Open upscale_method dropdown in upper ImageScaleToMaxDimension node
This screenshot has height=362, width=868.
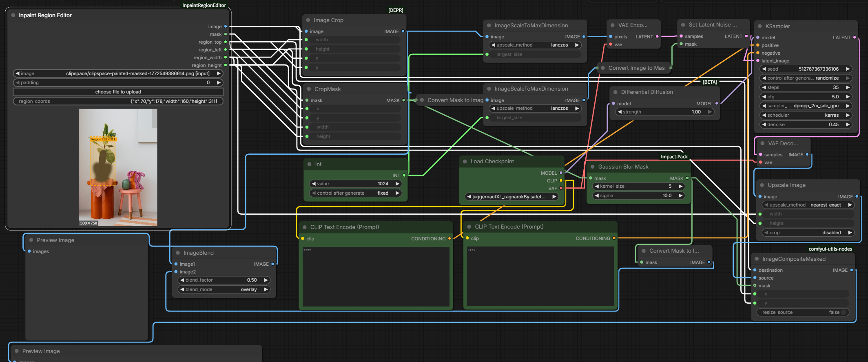click(535, 45)
